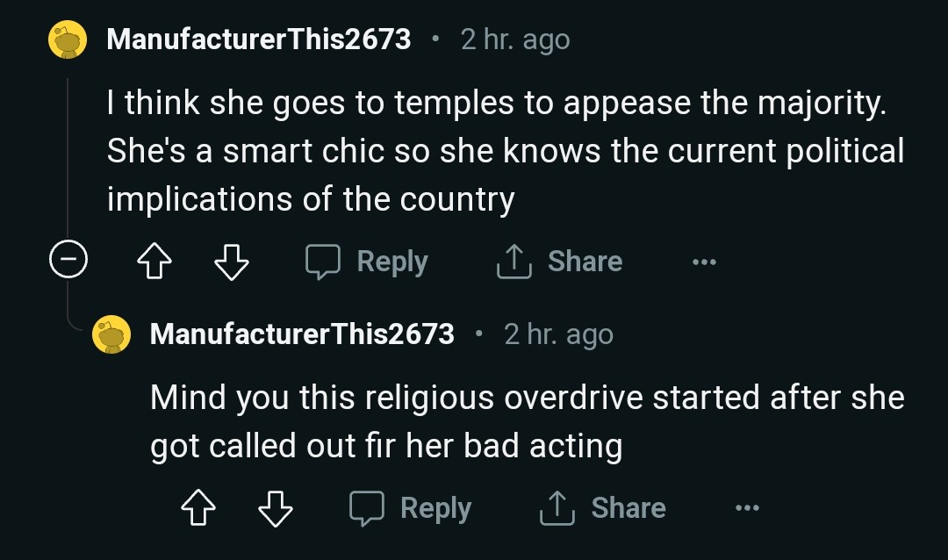Open more options for the bad acting reply
The width and height of the screenshot is (948, 560).
point(747,508)
